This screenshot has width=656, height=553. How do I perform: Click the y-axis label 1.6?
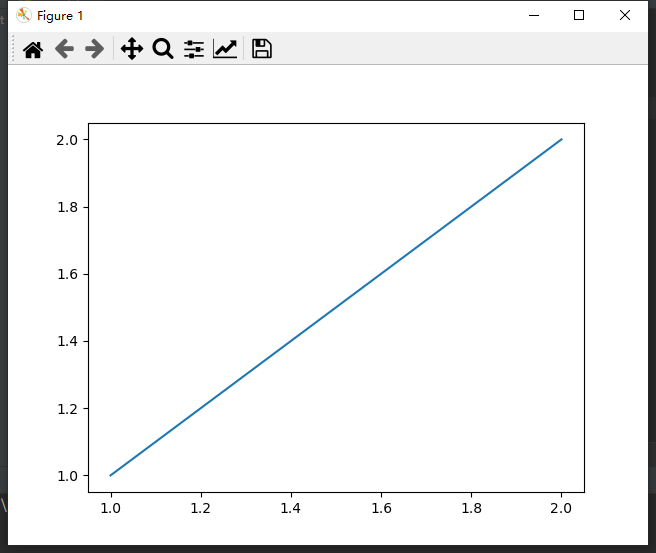[x=67, y=274]
